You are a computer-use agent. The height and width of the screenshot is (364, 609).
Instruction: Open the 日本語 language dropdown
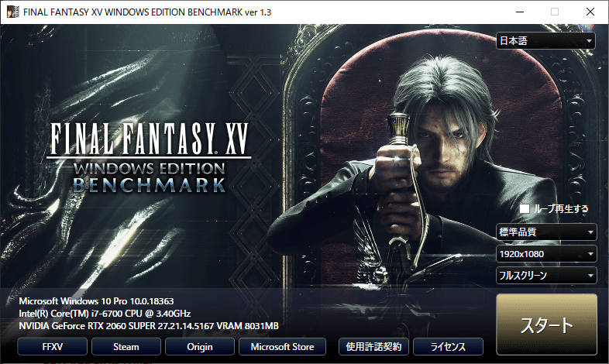click(545, 41)
